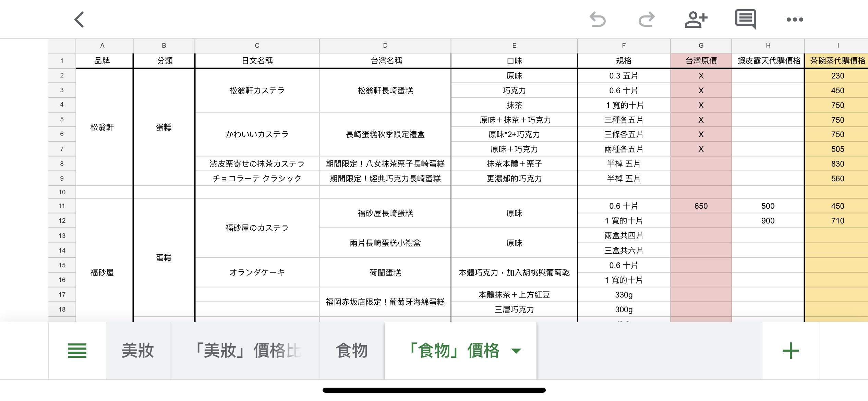
Task: Click the 蝦皮露天代購價格 header cell
Action: [x=768, y=61]
